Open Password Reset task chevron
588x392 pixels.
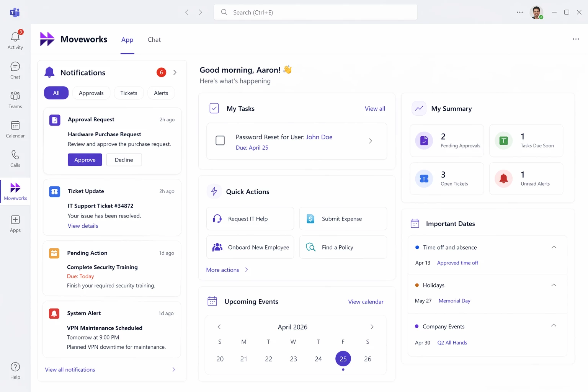[x=370, y=141]
